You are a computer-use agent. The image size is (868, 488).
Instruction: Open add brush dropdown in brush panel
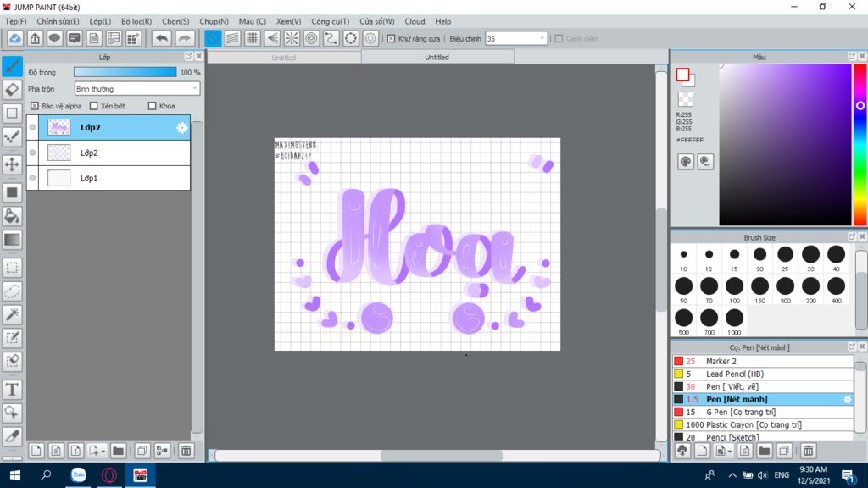tap(723, 451)
